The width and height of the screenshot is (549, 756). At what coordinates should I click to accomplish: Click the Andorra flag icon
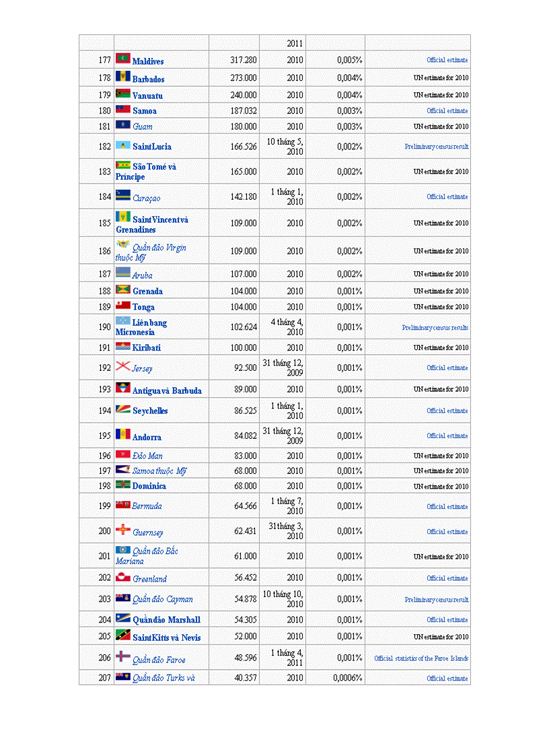123,434
